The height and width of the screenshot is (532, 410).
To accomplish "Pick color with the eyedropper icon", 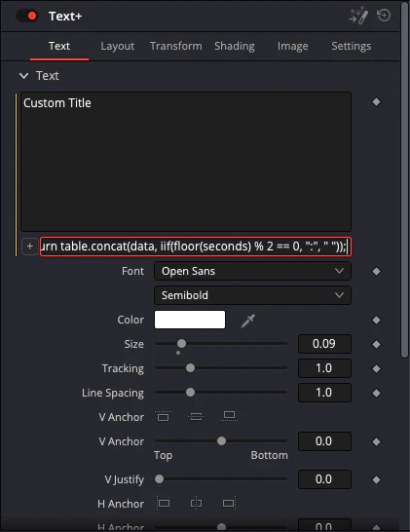I will coord(248,321).
